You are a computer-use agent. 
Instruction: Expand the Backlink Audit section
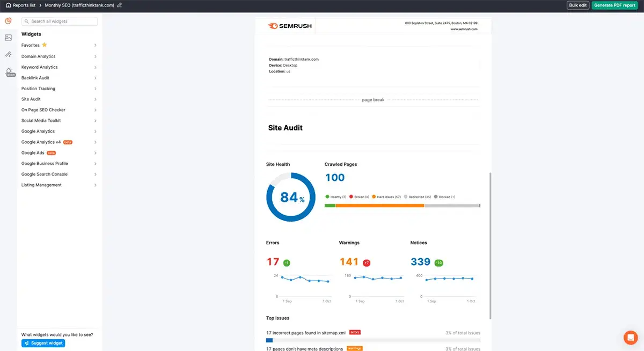(x=34, y=77)
